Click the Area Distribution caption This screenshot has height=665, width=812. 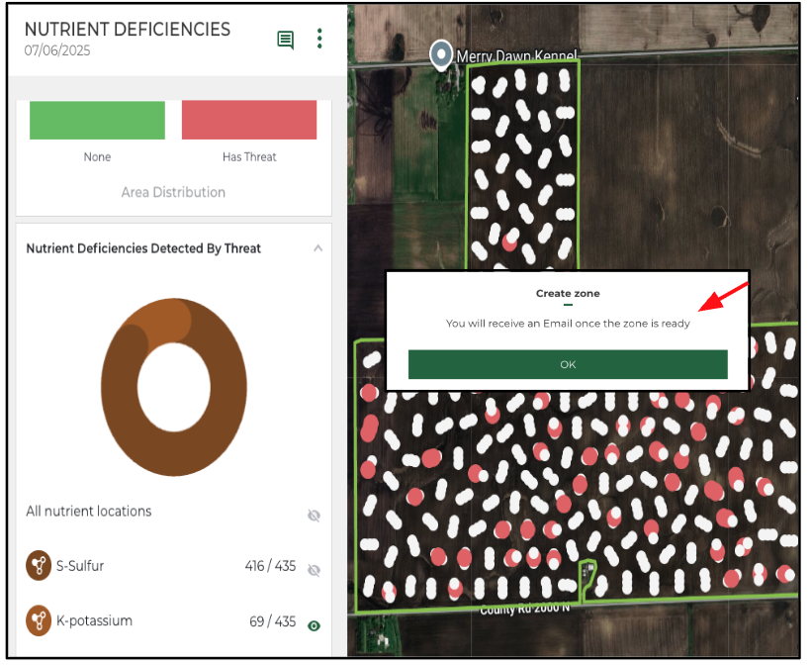coord(173,192)
